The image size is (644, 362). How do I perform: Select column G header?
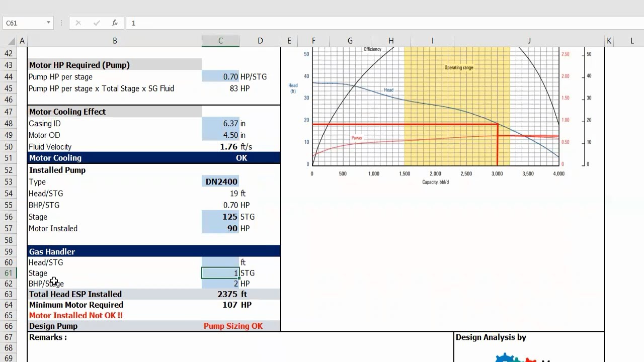click(350, 41)
